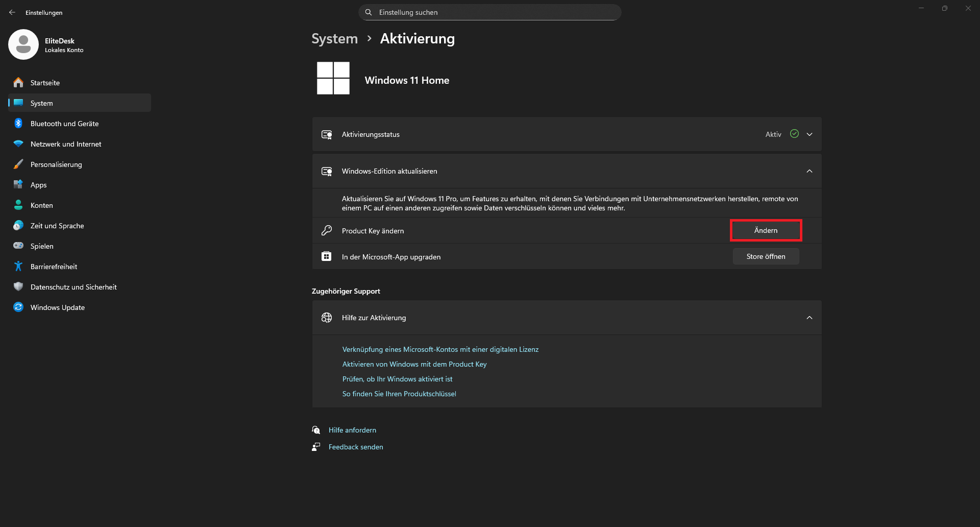Click the Apps icon in sidebar

click(x=18, y=184)
